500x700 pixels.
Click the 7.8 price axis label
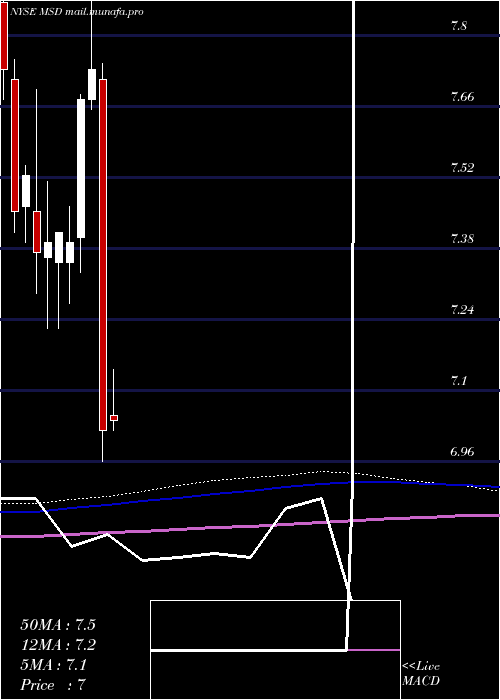(x=458, y=26)
